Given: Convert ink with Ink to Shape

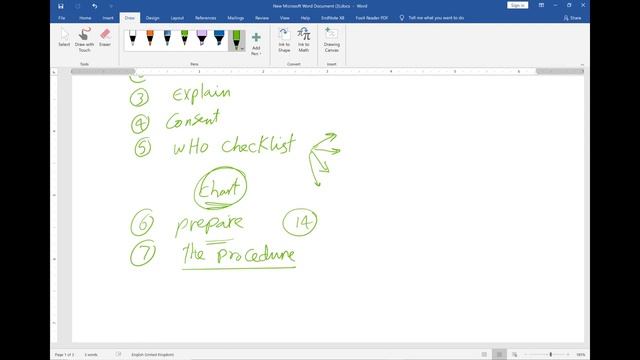Looking at the screenshot, I should [x=284, y=40].
